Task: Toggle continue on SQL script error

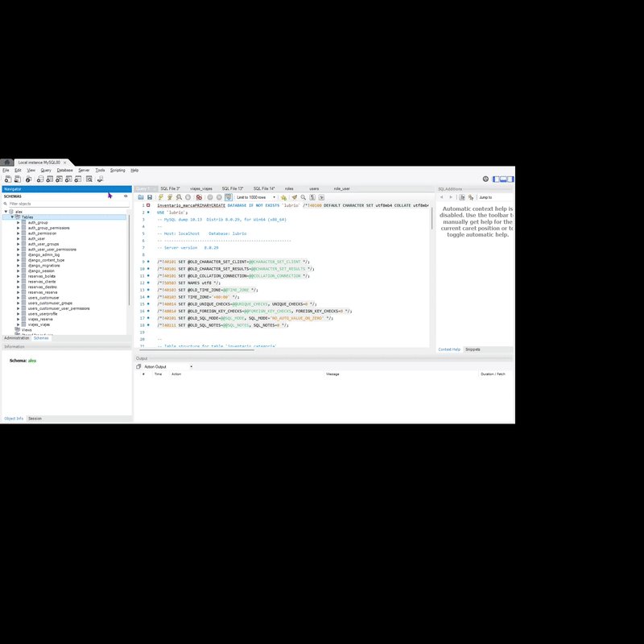Action: coord(199,197)
